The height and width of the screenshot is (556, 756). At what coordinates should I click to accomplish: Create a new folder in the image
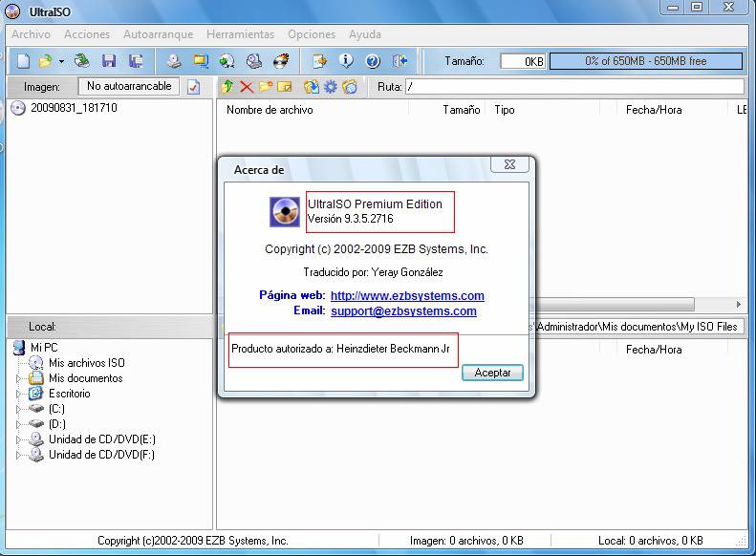(266, 87)
